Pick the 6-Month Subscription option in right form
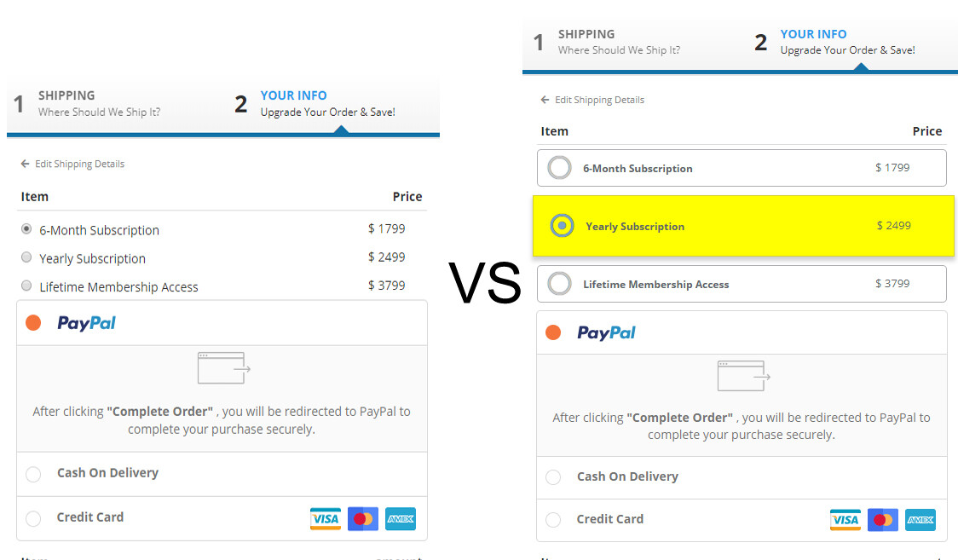Screen dimensions: 958x560 pos(560,168)
